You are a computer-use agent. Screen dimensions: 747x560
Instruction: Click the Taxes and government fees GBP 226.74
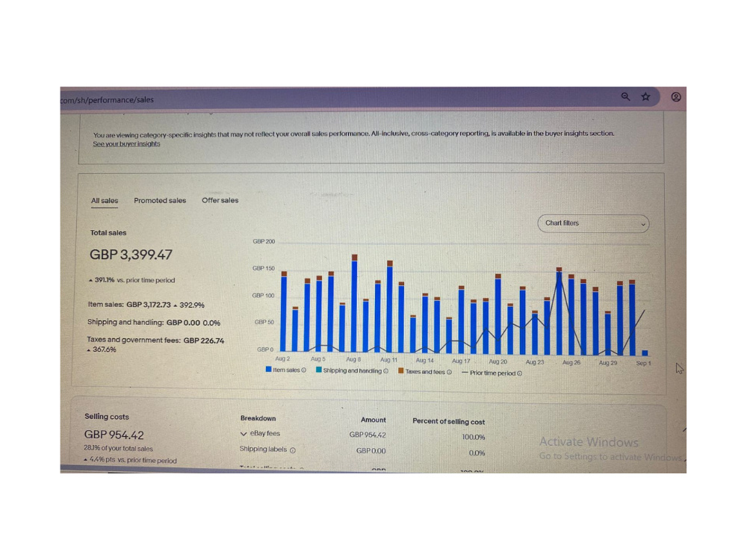(203, 340)
